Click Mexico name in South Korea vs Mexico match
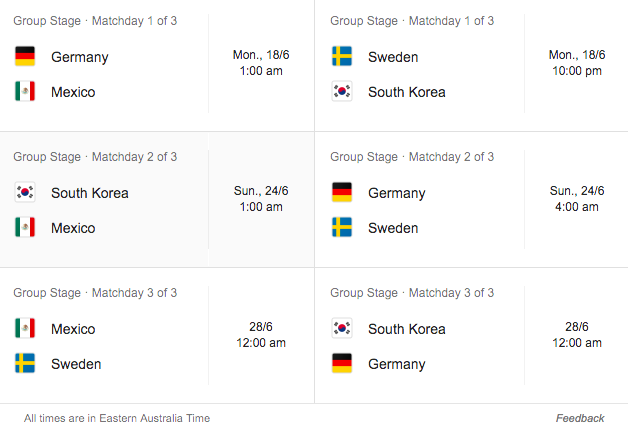The image size is (628, 436). 73,228
